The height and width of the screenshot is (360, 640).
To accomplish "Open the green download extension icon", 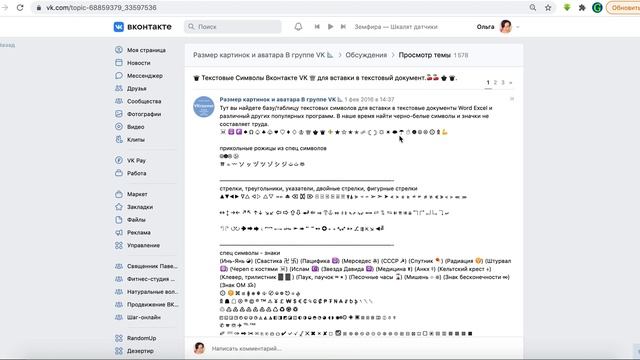I will click(x=567, y=8).
